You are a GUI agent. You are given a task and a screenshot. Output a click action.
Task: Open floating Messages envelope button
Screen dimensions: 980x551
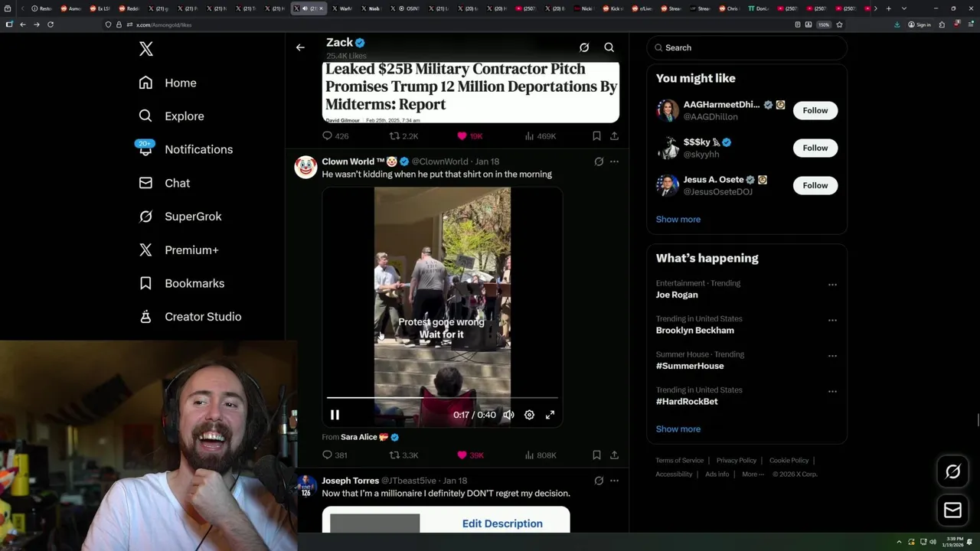953,510
